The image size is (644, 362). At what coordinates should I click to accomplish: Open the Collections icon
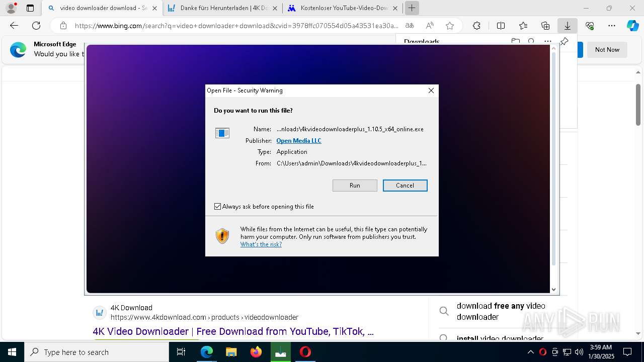545,26
